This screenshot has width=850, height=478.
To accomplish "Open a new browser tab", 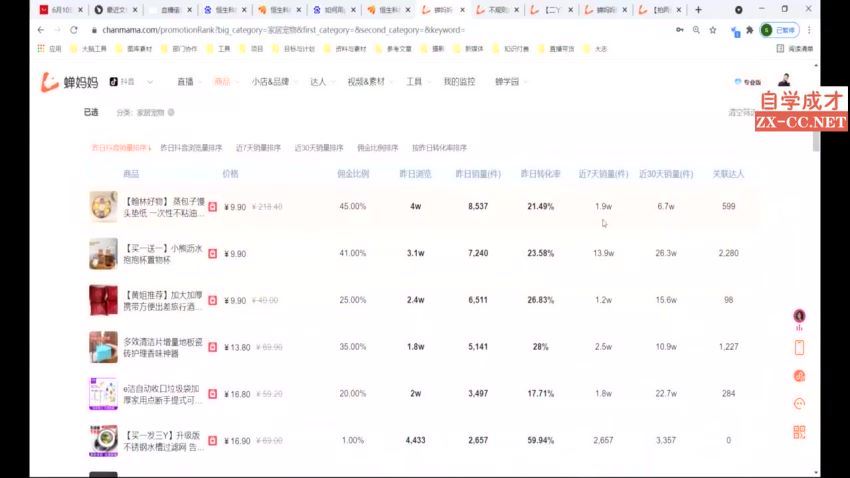I will coord(698,9).
